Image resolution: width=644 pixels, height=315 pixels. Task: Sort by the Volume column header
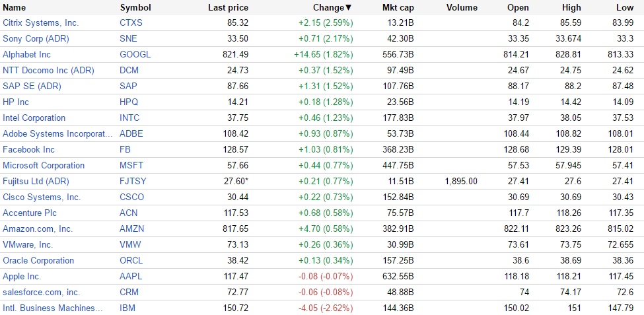461,7
